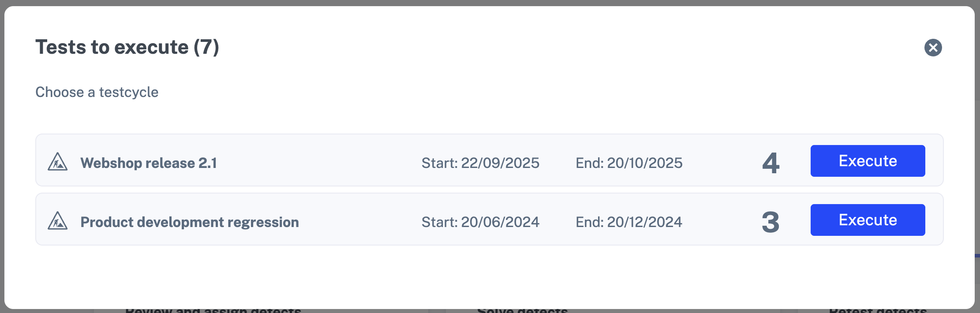The image size is (980, 313).
Task: Click the Webshop release 2.1 construction icon
Action: [x=58, y=162]
